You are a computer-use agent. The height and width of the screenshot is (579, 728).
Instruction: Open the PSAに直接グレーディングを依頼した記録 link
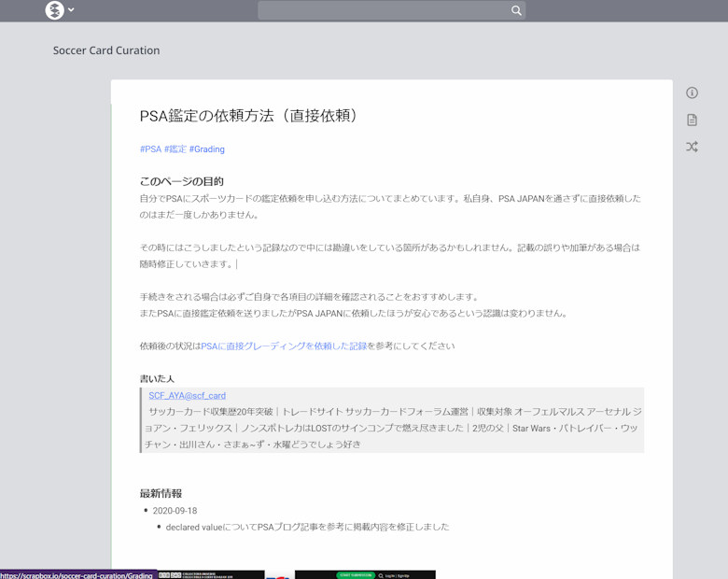pos(284,346)
